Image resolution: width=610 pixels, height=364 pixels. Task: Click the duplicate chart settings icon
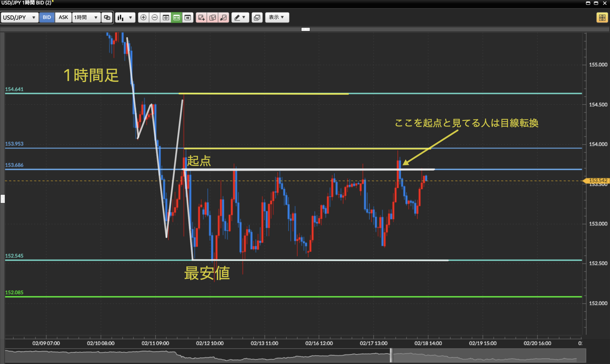click(x=213, y=17)
